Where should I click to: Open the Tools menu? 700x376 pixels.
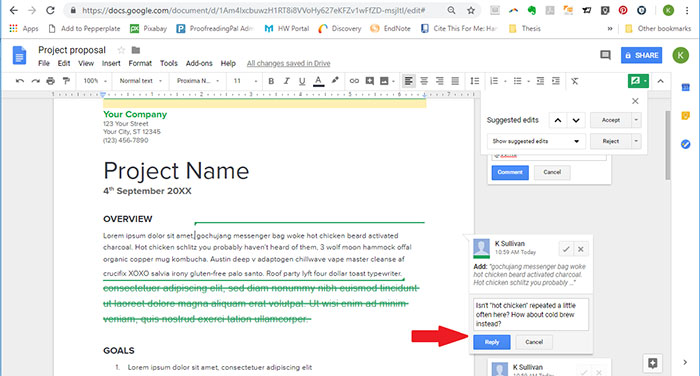(x=169, y=63)
